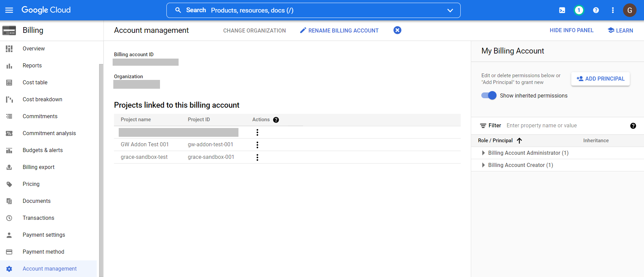Click GW Addon Test 001 project name
The width and height of the screenshot is (644, 277).
pos(144,144)
